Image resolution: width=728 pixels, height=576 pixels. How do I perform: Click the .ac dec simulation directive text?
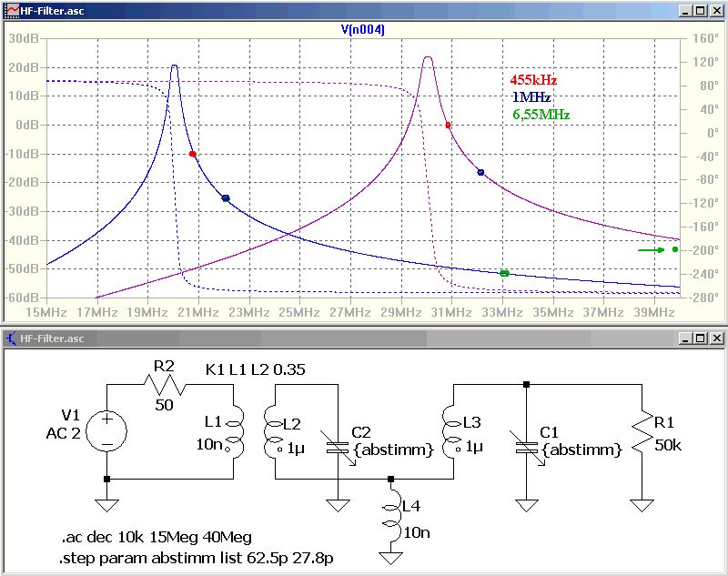click(x=157, y=537)
